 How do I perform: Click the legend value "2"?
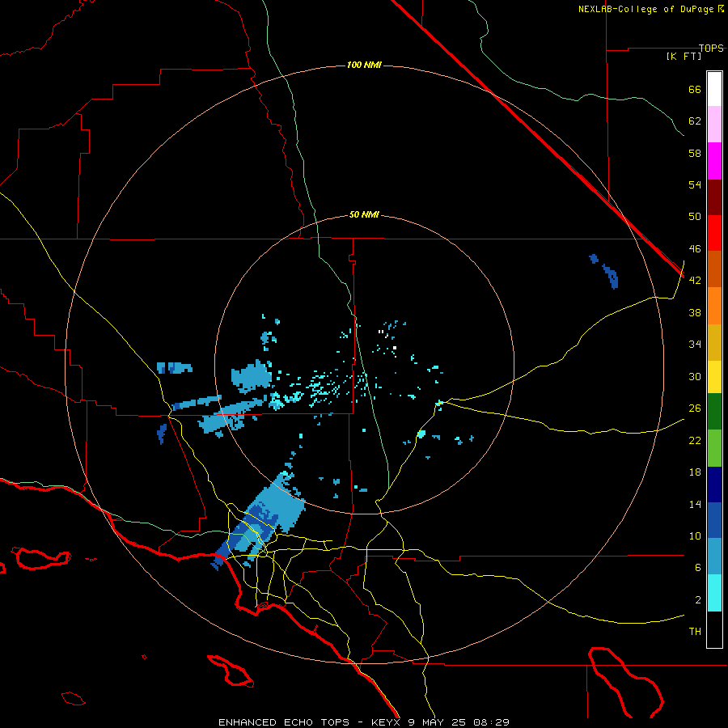pyautogui.click(x=697, y=600)
